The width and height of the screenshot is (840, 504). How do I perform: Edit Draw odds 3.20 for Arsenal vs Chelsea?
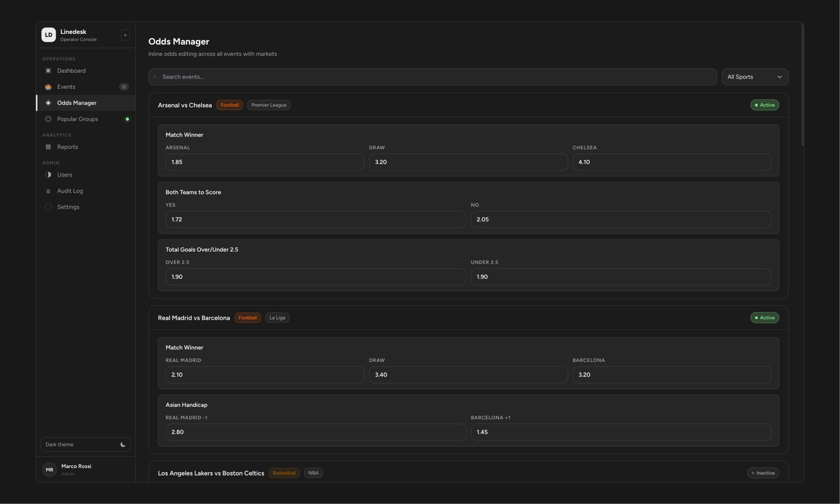[468, 162]
